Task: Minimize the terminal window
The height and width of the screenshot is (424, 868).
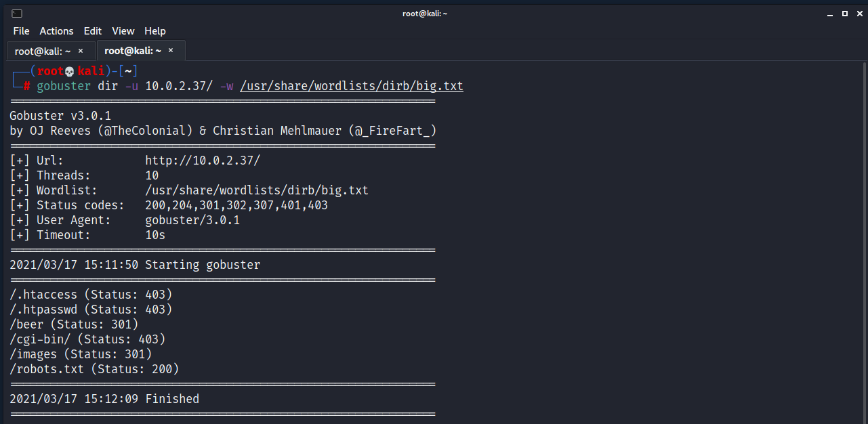Action: pyautogui.click(x=829, y=14)
